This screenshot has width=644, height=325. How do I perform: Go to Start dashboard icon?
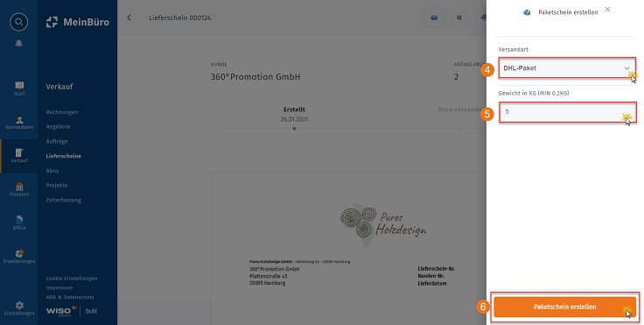point(19,88)
